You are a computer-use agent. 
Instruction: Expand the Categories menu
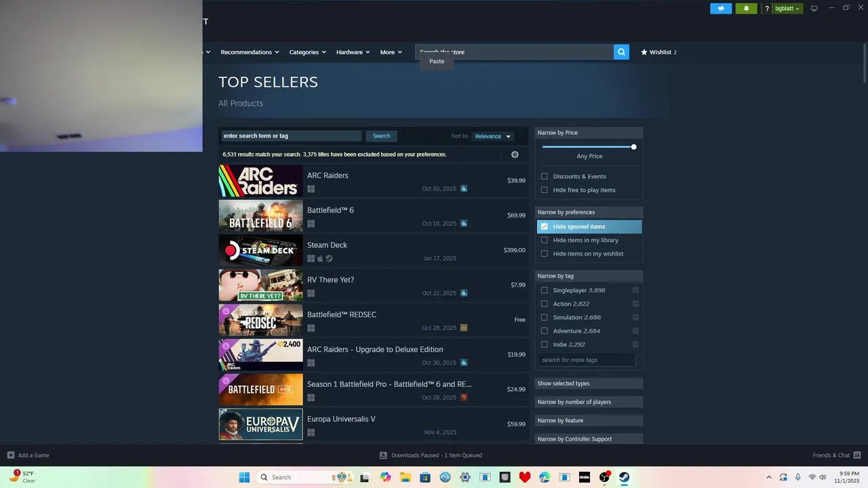tap(307, 52)
